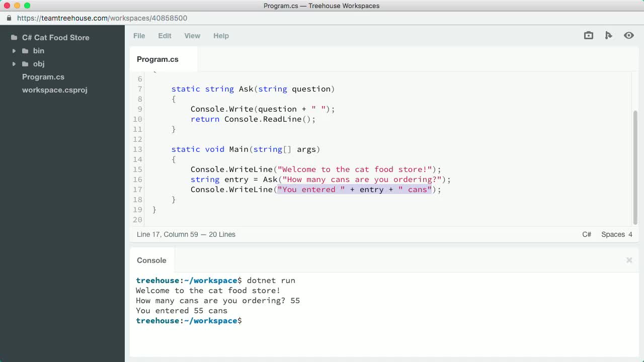644x362 pixels.
Task: Open the View menu
Action: click(x=192, y=36)
